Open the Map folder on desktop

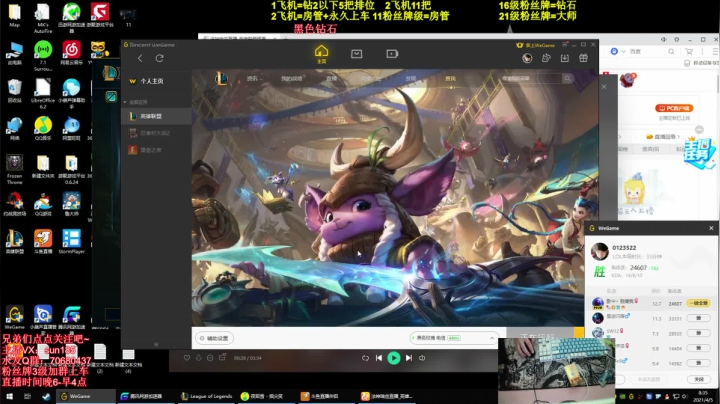click(15, 15)
